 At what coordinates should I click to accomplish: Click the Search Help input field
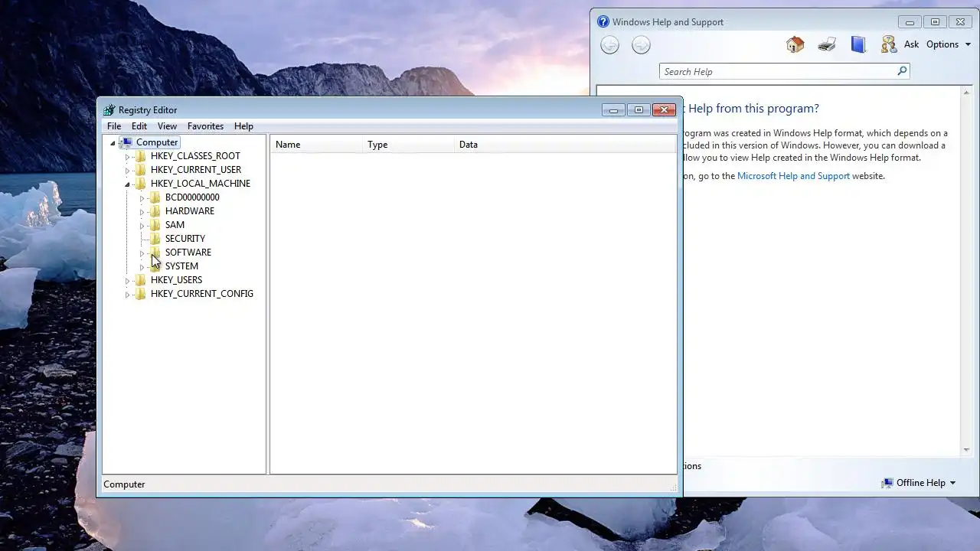(778, 71)
